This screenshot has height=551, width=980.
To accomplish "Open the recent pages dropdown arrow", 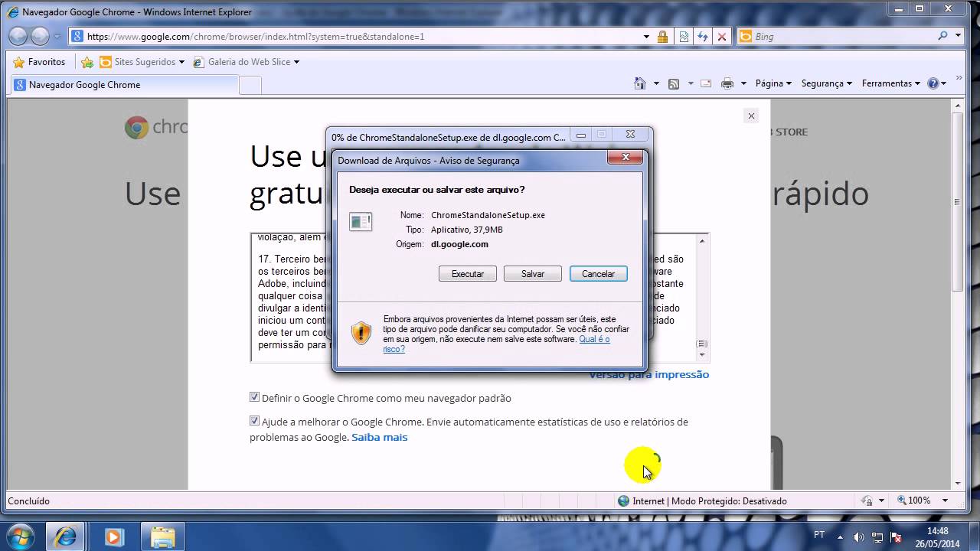I will pos(57,37).
